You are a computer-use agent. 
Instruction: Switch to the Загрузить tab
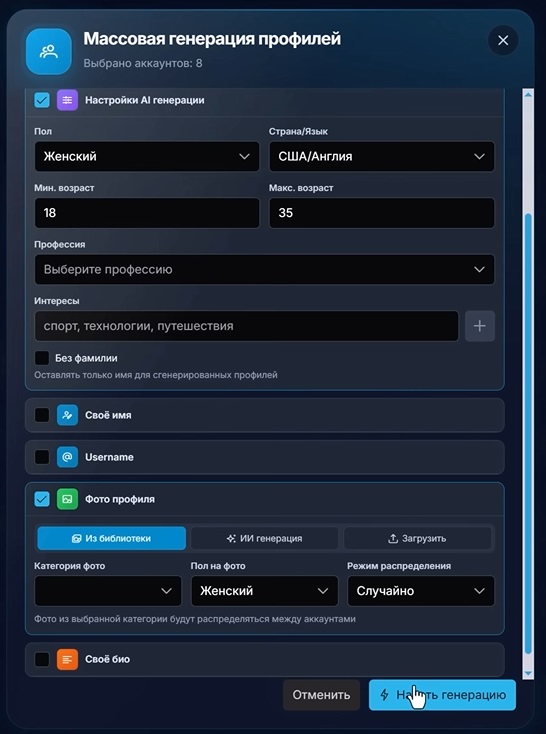pyautogui.click(x=418, y=538)
